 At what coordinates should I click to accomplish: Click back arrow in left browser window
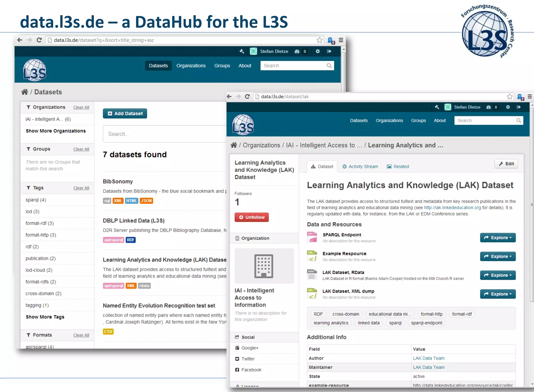(x=20, y=40)
